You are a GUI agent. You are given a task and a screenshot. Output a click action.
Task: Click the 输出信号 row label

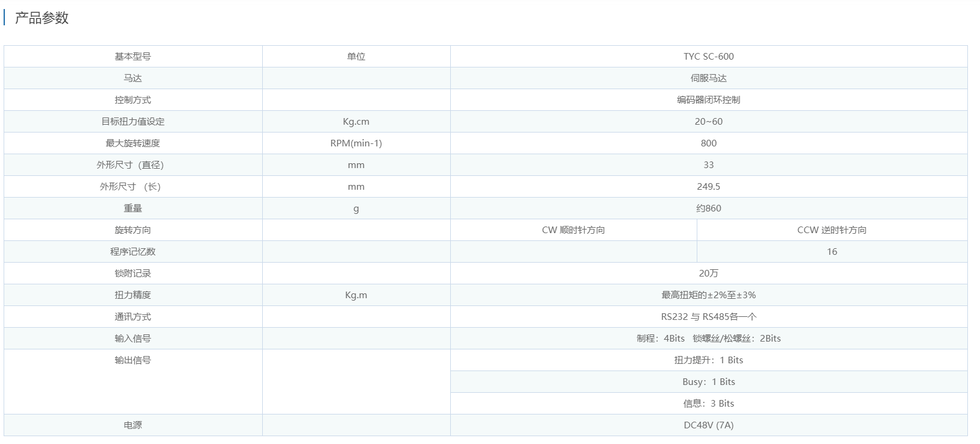133,360
